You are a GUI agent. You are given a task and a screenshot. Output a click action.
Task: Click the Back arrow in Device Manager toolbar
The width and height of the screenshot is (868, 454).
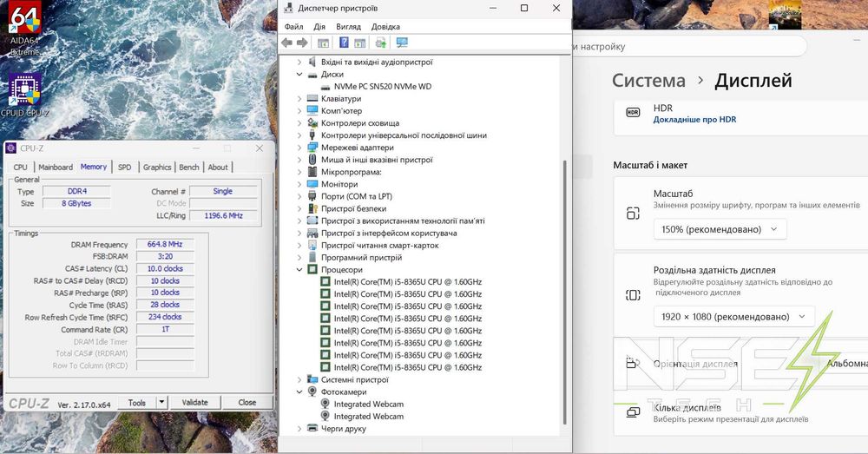tap(286, 43)
